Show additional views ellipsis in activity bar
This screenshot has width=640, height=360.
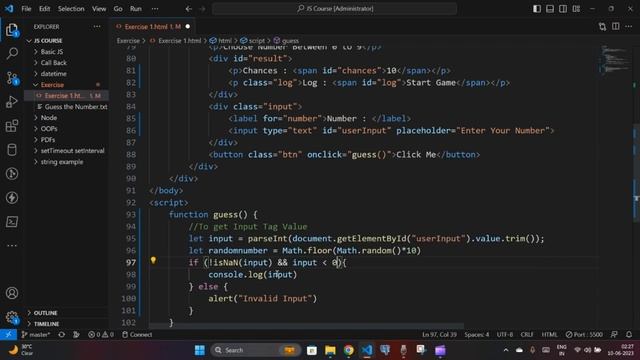click(12, 245)
